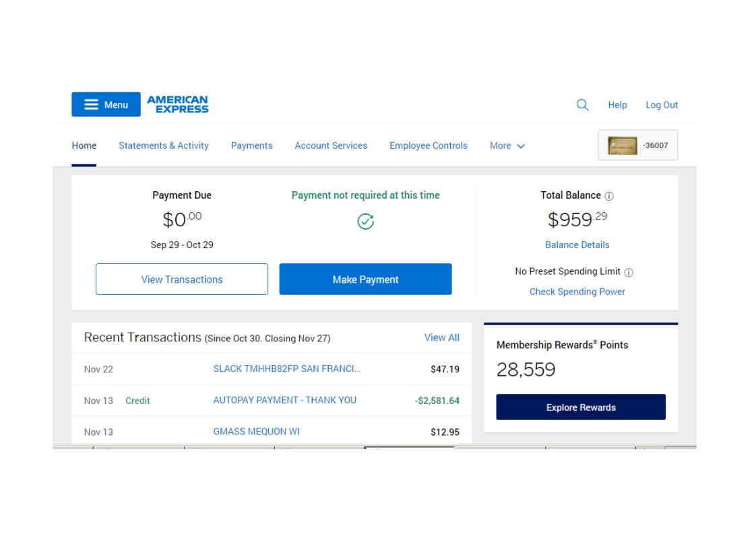Open the hamburger Menu button

[x=106, y=104]
